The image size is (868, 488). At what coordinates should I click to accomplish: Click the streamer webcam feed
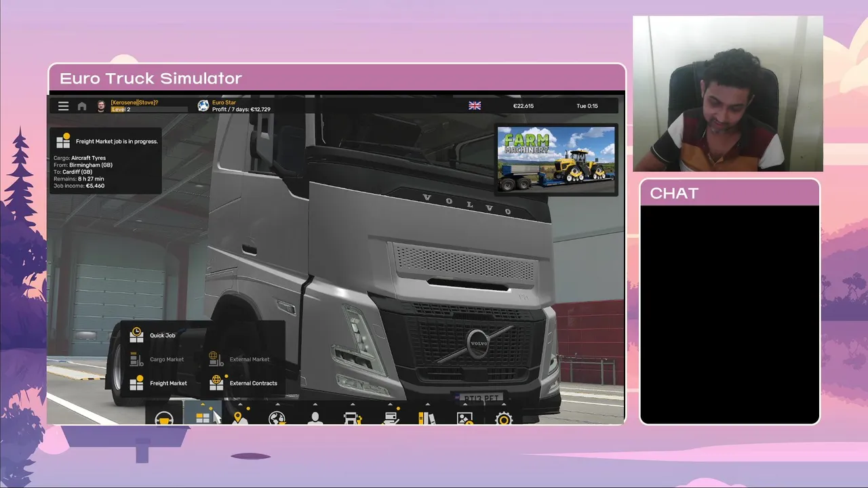pos(728,94)
